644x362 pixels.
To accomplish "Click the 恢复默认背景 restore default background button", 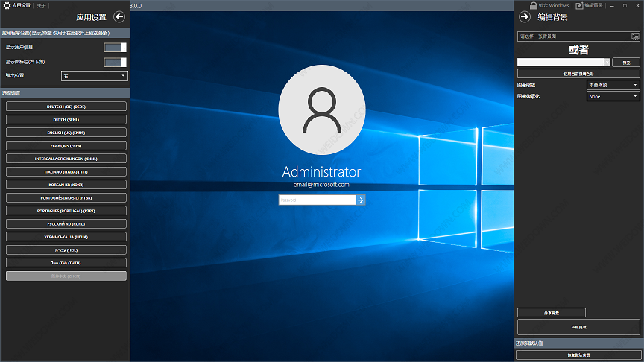I will (578, 355).
